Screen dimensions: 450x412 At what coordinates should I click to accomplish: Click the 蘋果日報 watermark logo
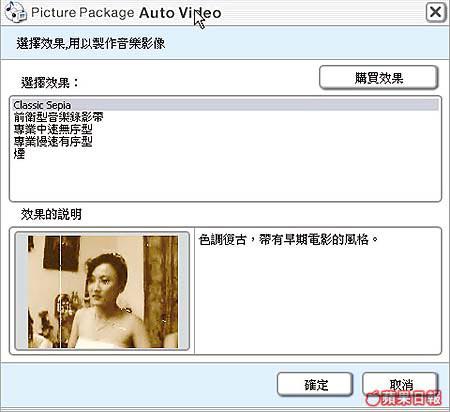click(x=404, y=398)
